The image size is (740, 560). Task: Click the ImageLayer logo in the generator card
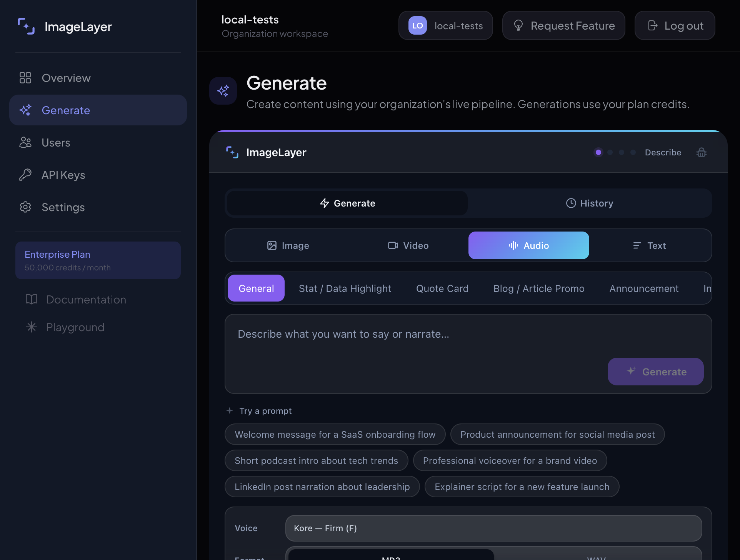232,152
